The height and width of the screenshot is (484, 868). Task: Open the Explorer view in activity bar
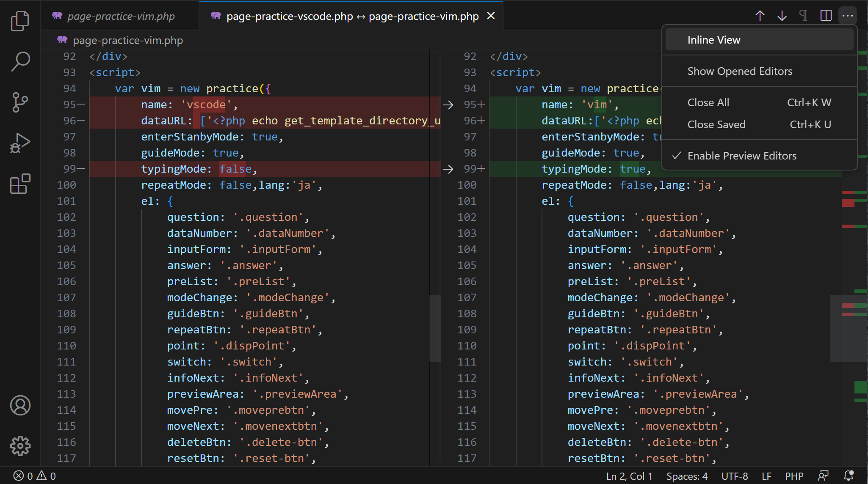point(20,21)
